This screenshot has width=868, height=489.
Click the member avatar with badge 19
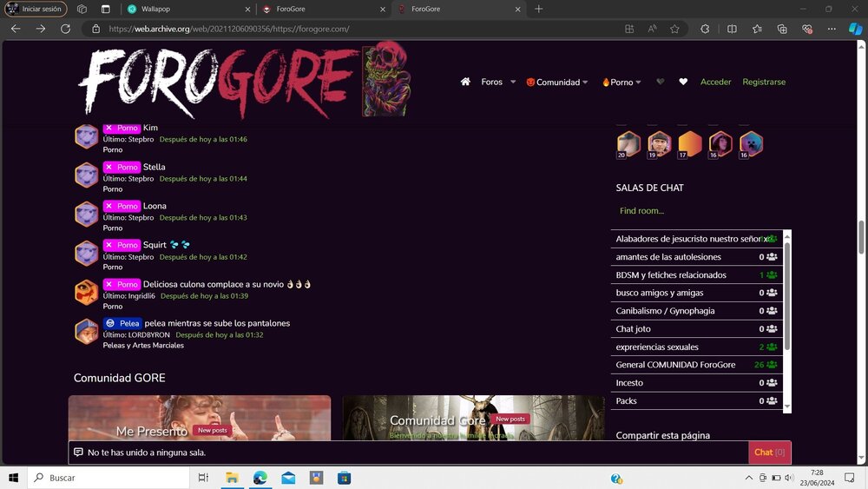(660, 144)
